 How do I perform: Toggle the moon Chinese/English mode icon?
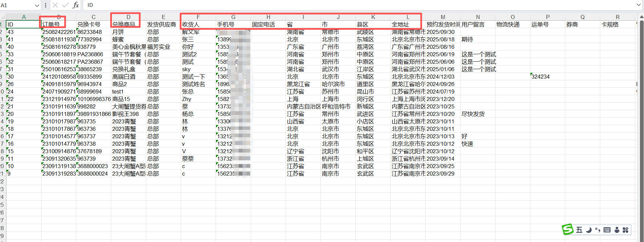click(589, 230)
